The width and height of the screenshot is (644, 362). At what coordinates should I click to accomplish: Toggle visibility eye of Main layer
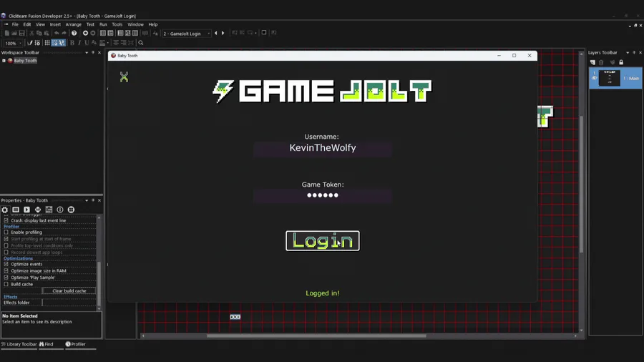pos(594,78)
